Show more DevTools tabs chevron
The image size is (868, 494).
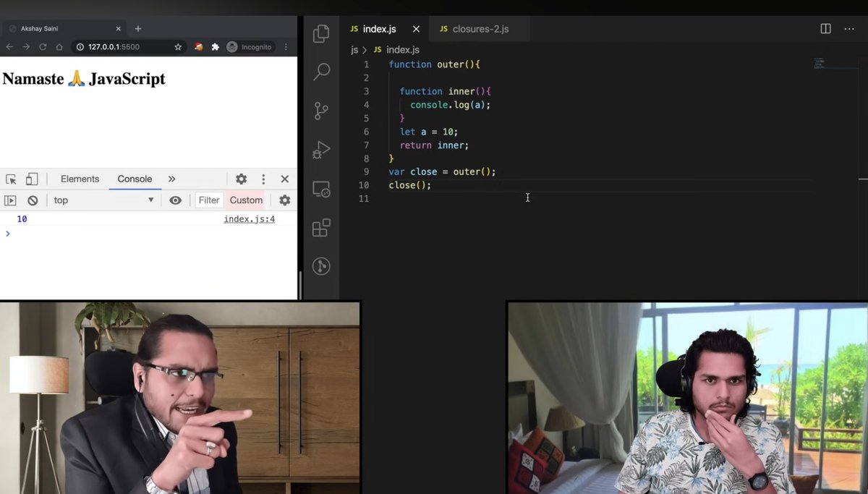pos(171,179)
